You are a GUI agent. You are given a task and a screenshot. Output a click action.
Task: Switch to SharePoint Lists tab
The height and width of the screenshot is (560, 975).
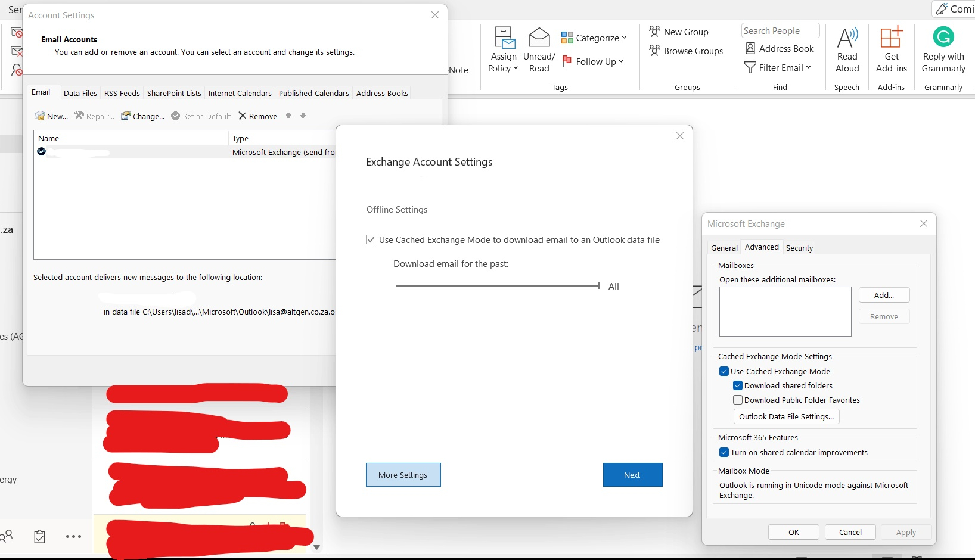tap(174, 93)
